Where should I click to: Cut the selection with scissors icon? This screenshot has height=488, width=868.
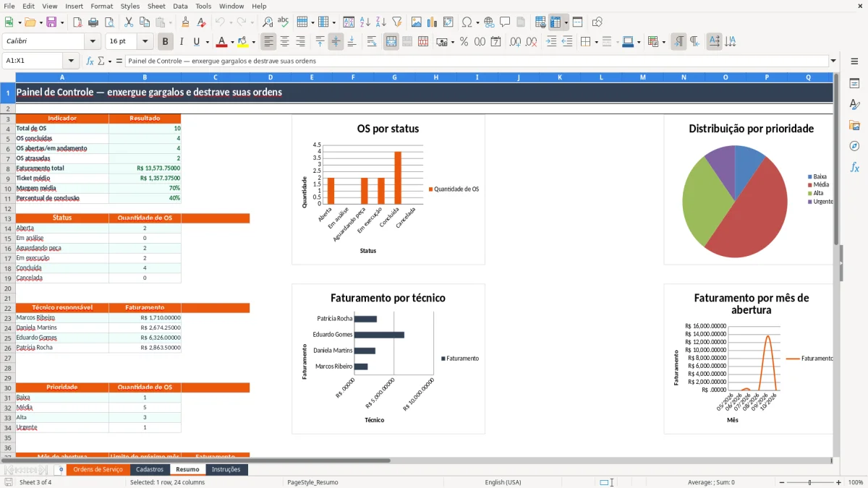pos(129,22)
